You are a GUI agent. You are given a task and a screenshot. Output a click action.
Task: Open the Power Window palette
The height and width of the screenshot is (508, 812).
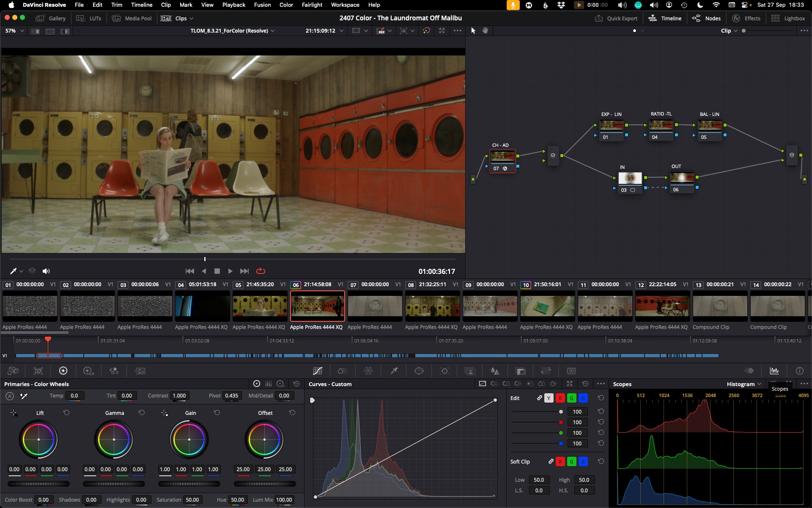point(419,371)
